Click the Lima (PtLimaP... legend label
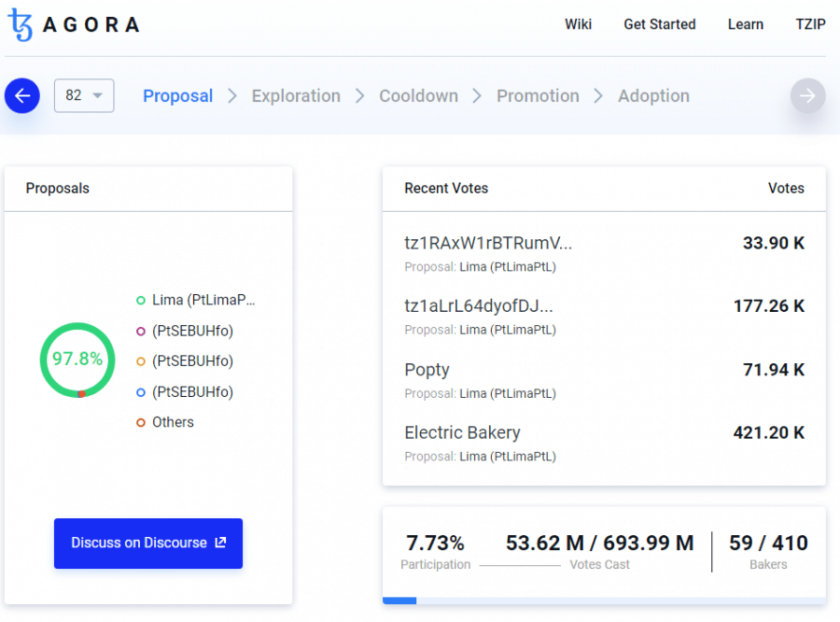 pos(203,300)
